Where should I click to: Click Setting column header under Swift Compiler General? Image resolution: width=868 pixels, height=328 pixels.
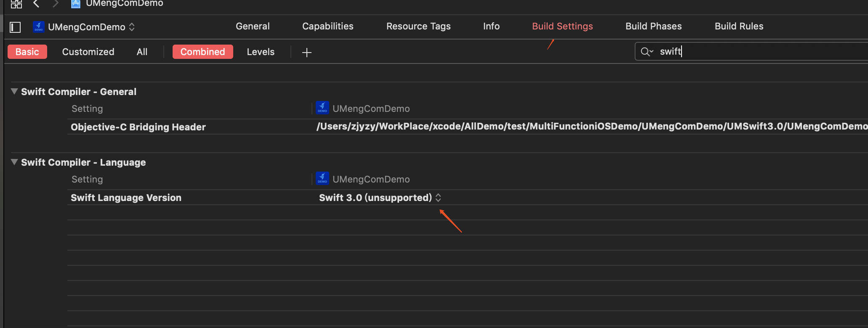[x=87, y=108]
